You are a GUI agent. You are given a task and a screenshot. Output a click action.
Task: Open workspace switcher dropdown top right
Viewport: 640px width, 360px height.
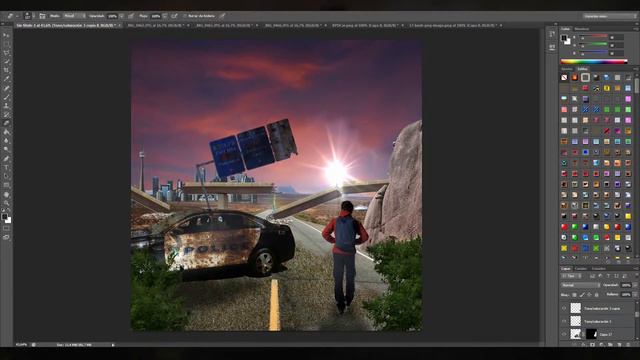pos(610,16)
